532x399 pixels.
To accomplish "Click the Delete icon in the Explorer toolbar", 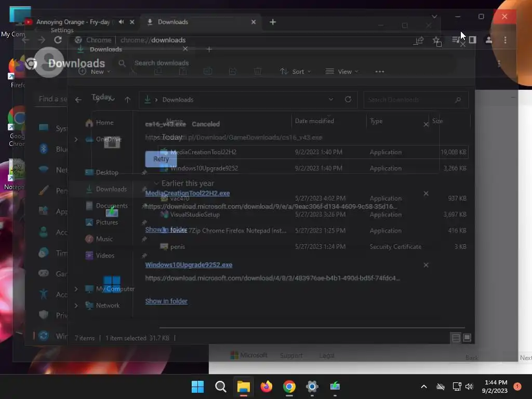I will (258, 72).
